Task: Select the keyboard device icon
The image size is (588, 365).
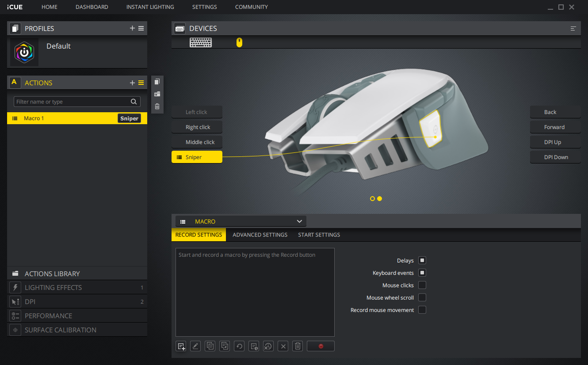Action: 201,42
